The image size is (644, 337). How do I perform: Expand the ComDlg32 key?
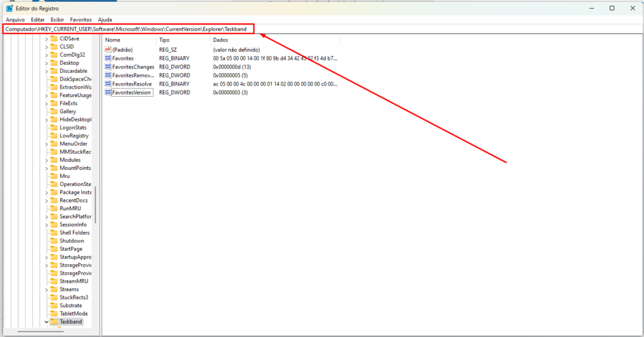[47, 55]
